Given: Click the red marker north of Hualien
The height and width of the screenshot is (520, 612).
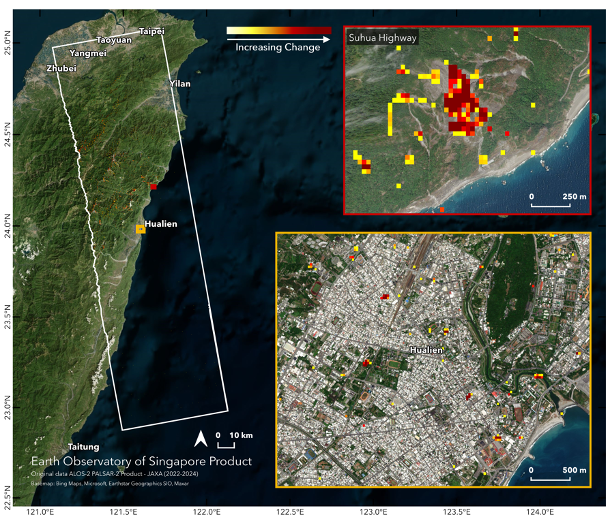Looking at the screenshot, I should [x=153, y=186].
